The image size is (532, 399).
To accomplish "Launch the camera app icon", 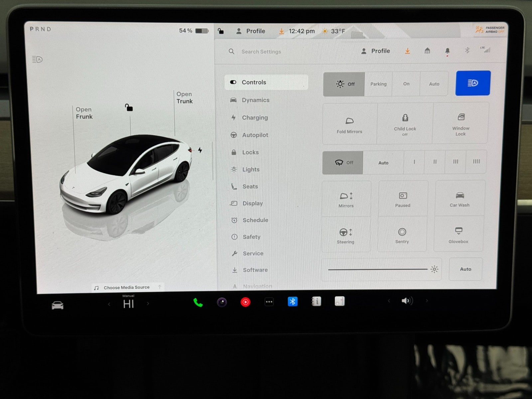I will click(222, 302).
